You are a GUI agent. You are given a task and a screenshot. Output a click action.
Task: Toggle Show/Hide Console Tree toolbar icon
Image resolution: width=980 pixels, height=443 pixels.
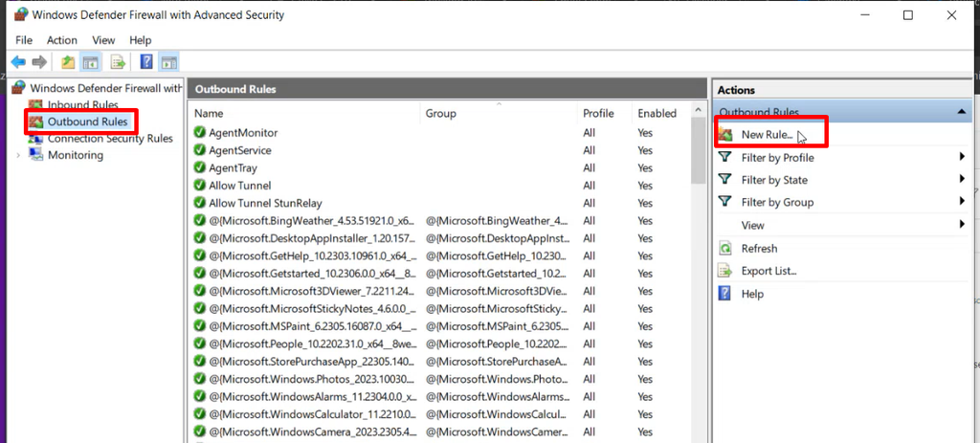pyautogui.click(x=90, y=62)
